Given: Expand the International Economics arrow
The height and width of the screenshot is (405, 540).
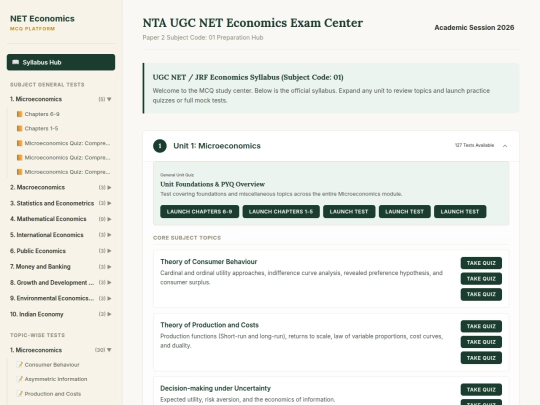Looking at the screenshot, I should [109, 235].
